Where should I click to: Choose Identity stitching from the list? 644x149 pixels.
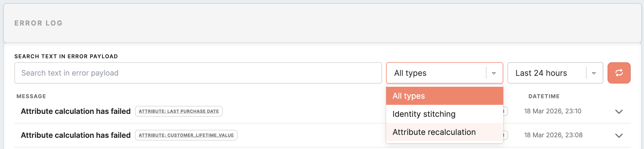click(x=444, y=114)
